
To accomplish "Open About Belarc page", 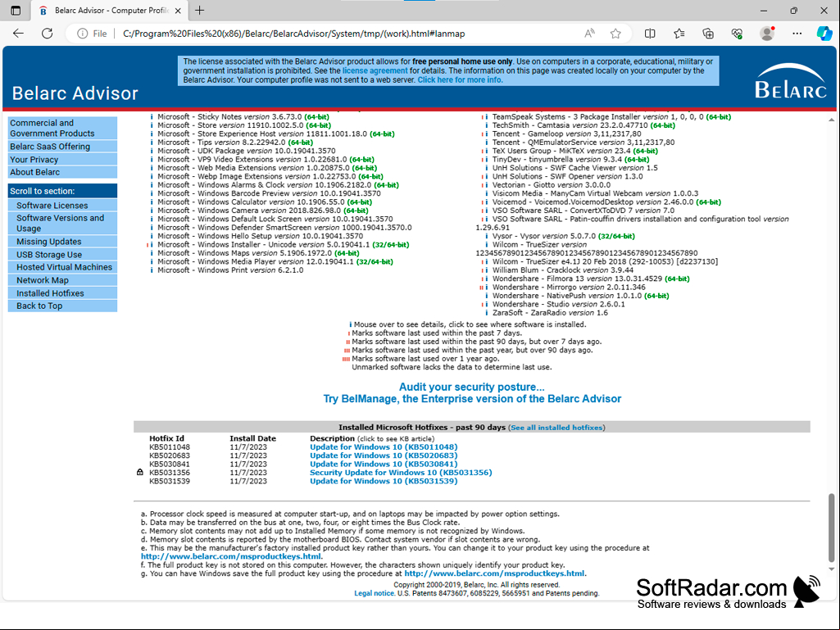I will pyautogui.click(x=62, y=172).
